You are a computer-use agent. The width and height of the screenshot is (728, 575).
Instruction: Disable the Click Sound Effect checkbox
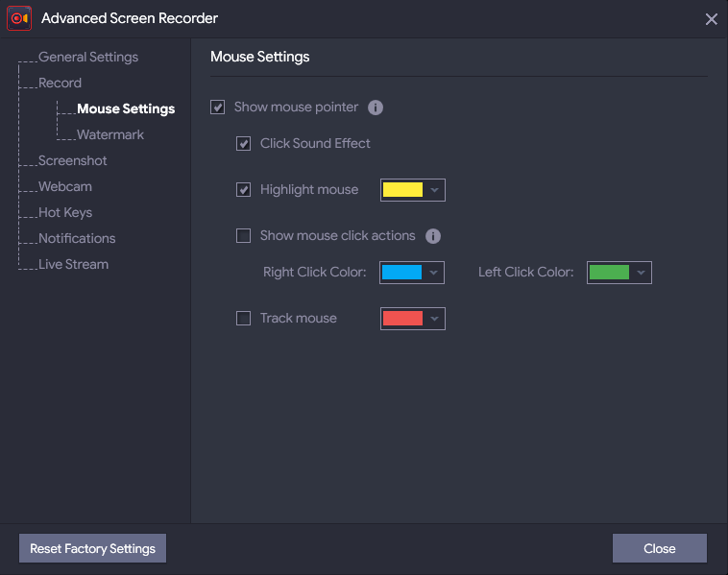[243, 143]
